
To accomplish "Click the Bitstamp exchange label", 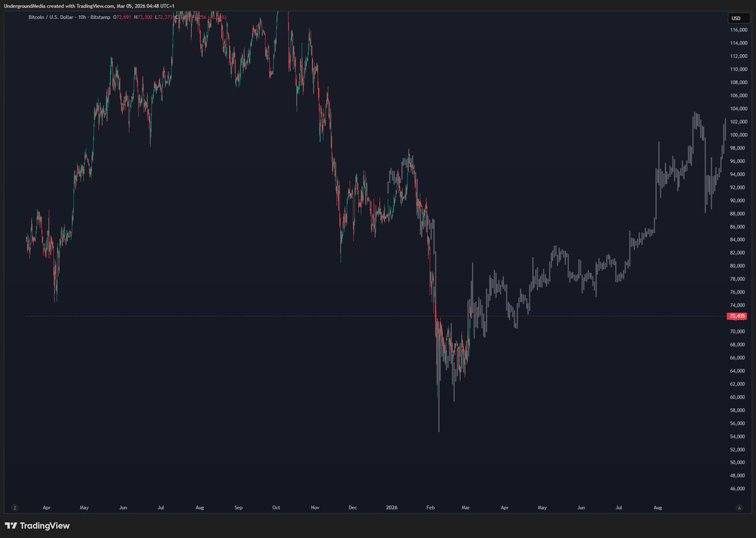I will [100, 17].
